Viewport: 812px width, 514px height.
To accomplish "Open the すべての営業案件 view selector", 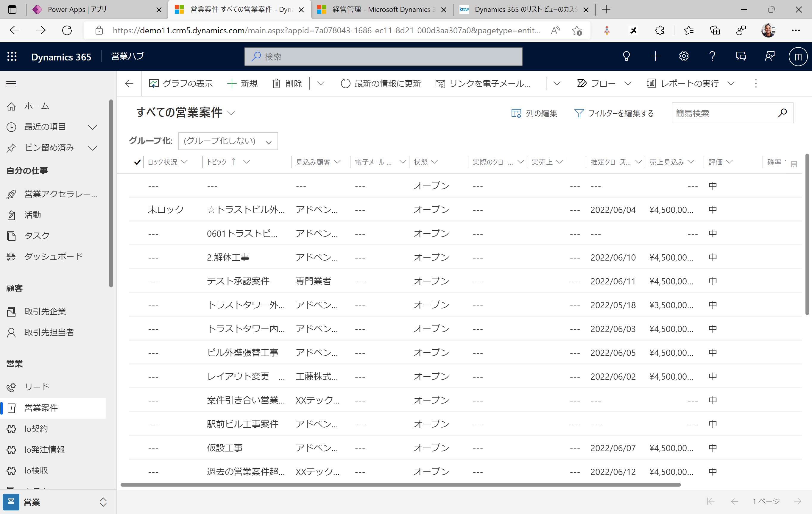I will pos(231,113).
